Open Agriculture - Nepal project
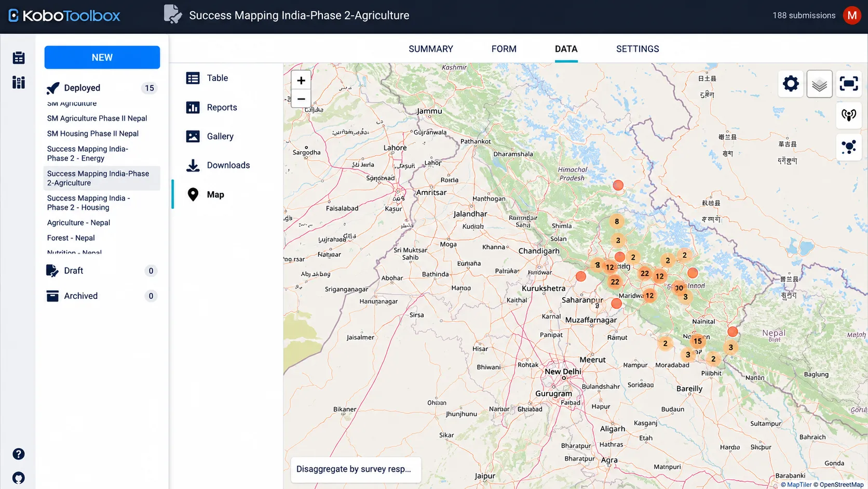 (x=78, y=222)
